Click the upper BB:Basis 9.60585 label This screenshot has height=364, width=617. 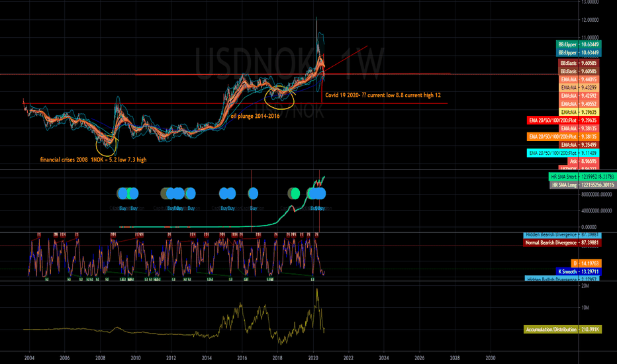tap(578, 63)
